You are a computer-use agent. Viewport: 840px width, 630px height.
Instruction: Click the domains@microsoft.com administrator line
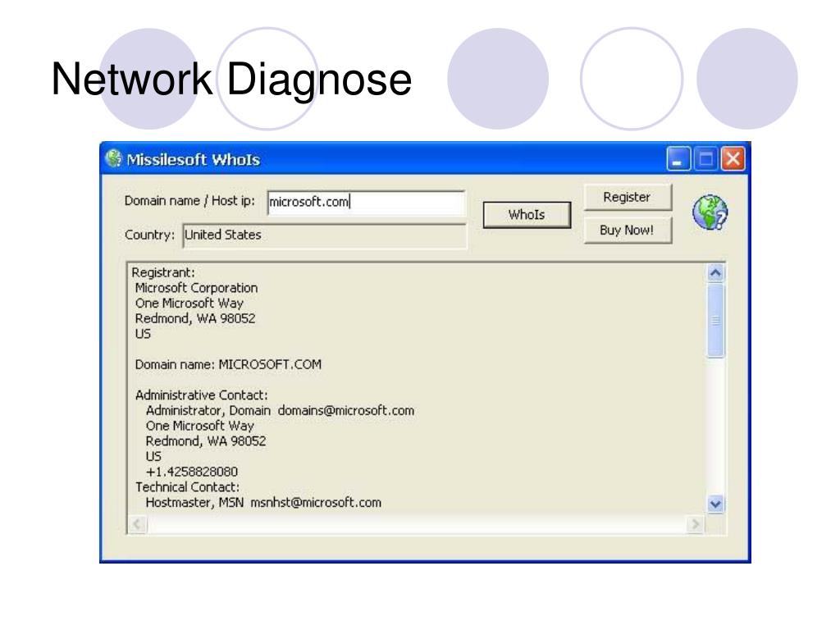pyautogui.click(x=280, y=411)
